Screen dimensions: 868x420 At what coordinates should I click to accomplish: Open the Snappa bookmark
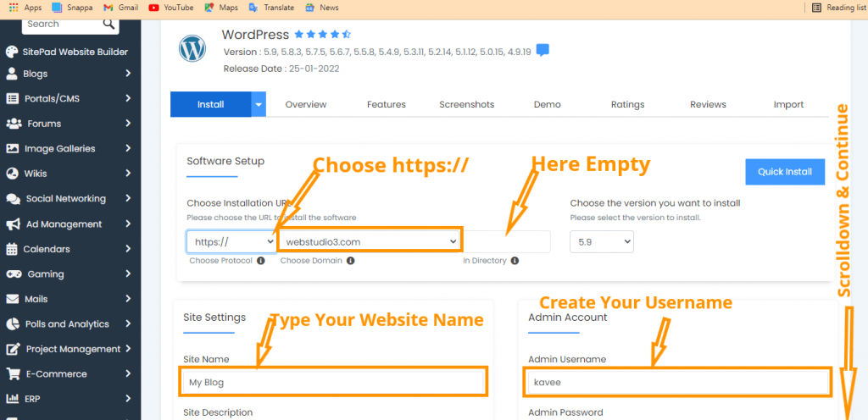73,8
